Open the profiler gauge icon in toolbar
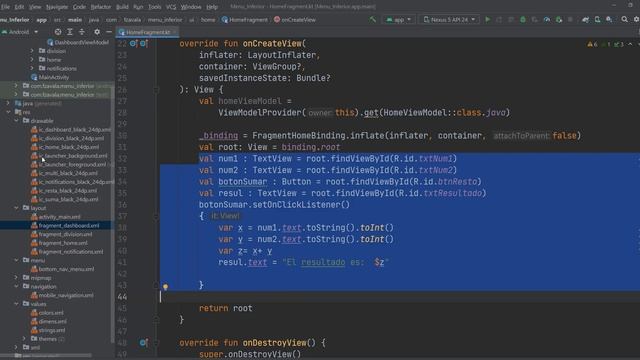The image size is (640, 360). (547, 19)
